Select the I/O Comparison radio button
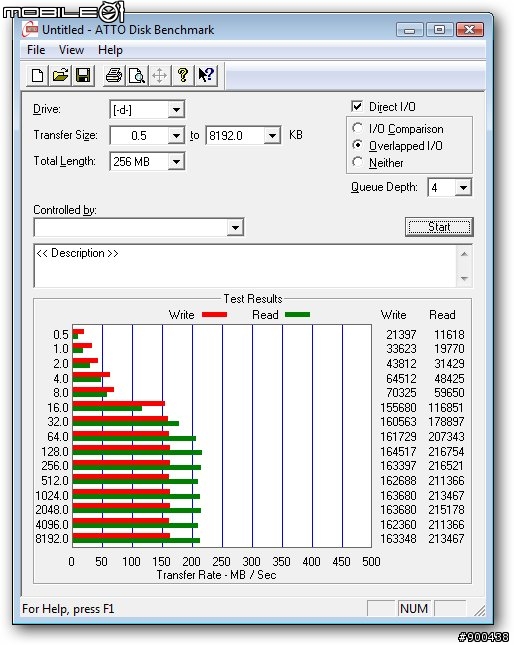This screenshot has height=645, width=514. coord(357,128)
